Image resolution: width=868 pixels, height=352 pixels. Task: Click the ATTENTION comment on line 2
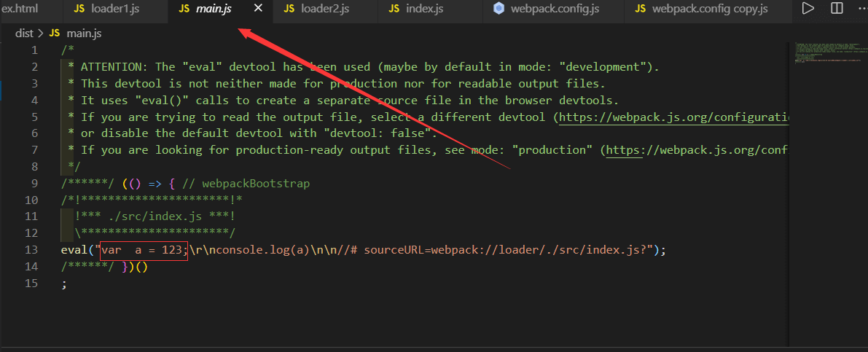point(364,67)
